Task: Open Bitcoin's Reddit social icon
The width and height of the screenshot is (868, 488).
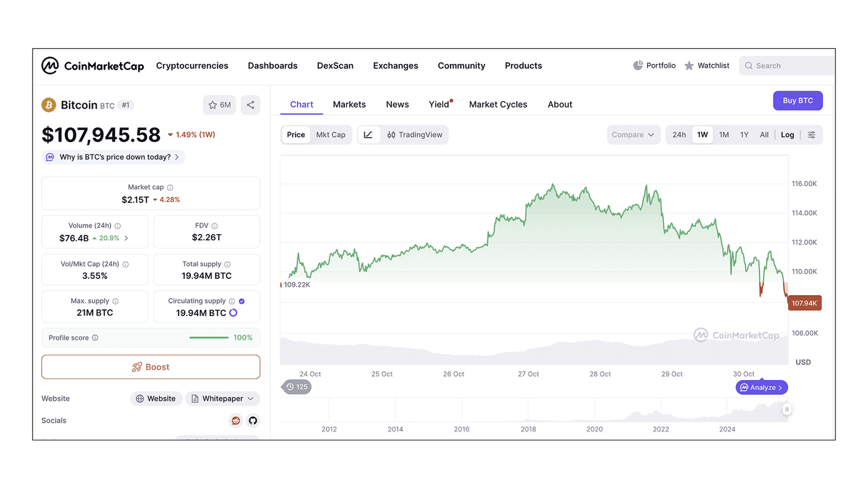Action: tap(236, 421)
